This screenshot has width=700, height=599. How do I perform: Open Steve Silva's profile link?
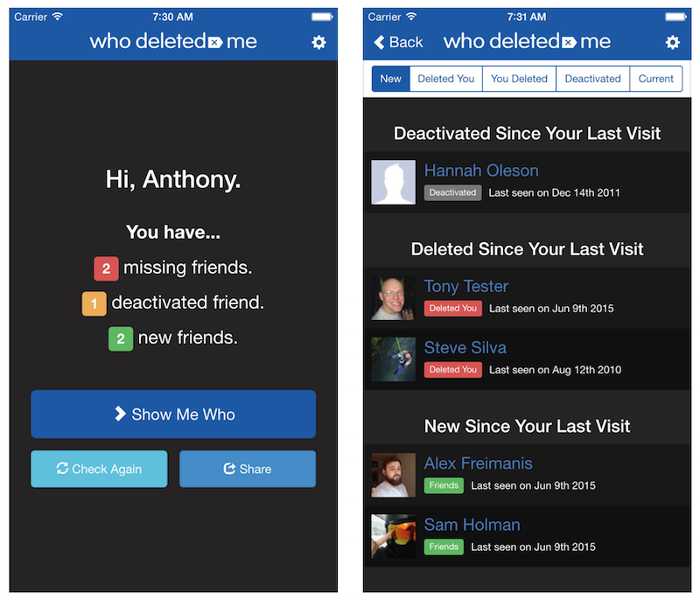[465, 347]
